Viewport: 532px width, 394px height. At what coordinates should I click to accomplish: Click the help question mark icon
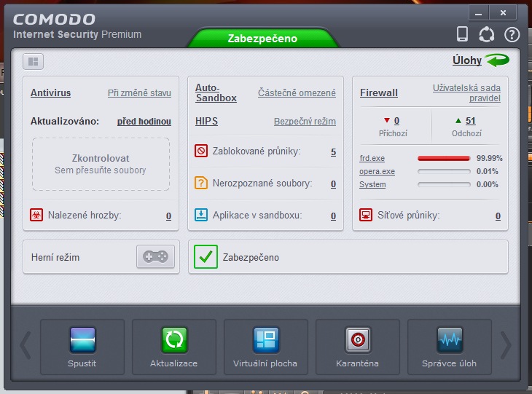(512, 34)
